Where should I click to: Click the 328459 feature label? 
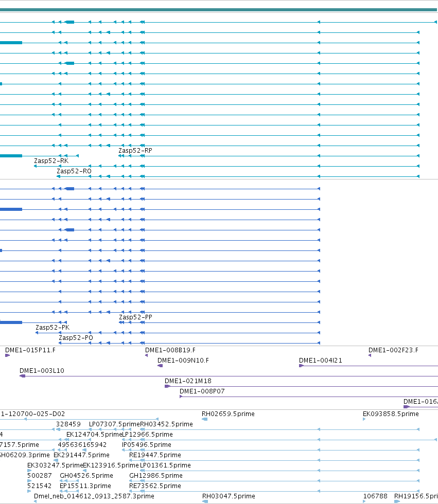click(68, 424)
